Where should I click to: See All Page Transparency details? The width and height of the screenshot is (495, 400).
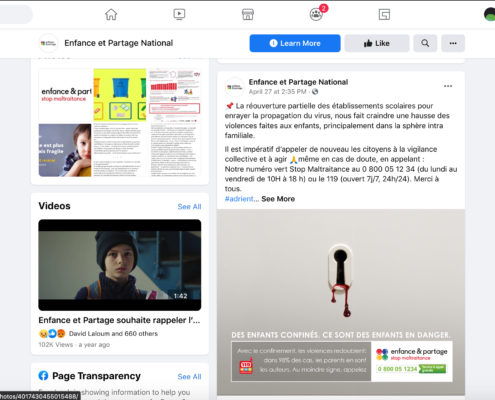coord(189,377)
